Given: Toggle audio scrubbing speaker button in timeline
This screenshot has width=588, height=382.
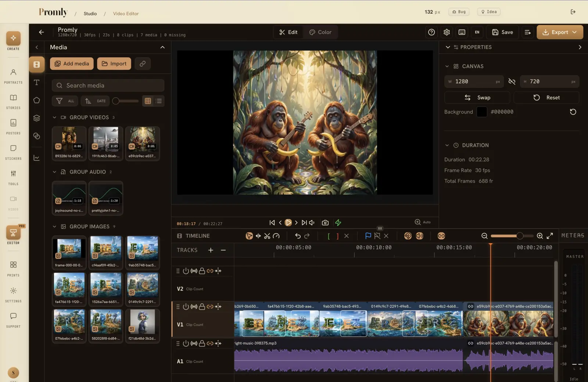Looking at the screenshot, I should point(420,236).
